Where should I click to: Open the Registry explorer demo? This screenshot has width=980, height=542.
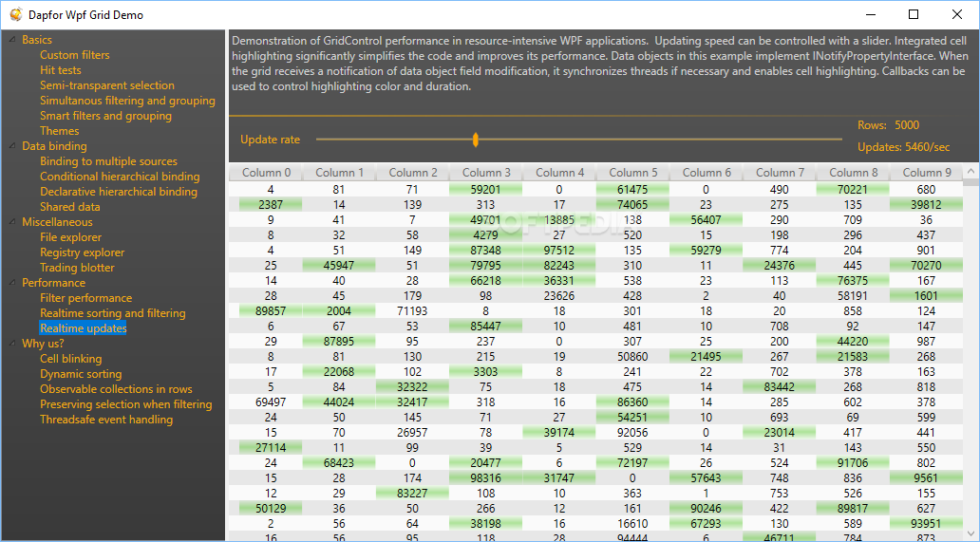82,252
